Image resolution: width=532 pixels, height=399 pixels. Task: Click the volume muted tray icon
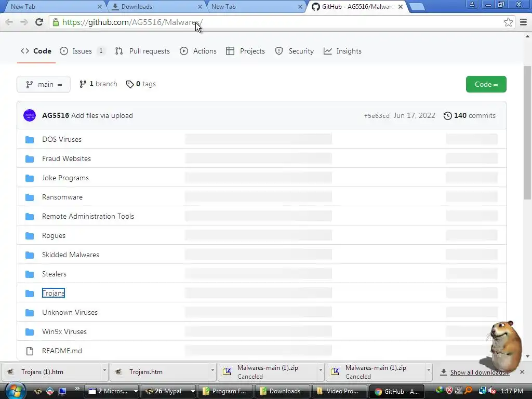pyautogui.click(x=491, y=391)
